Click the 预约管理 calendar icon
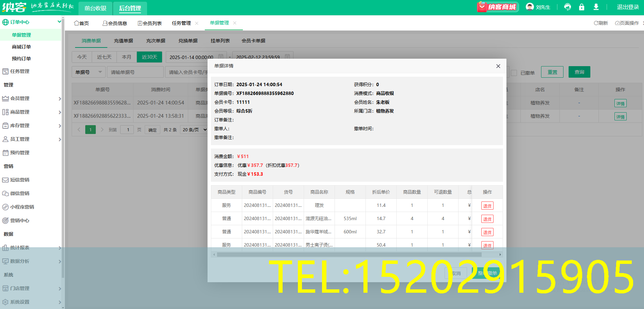This screenshot has width=644, height=309. 5,153
